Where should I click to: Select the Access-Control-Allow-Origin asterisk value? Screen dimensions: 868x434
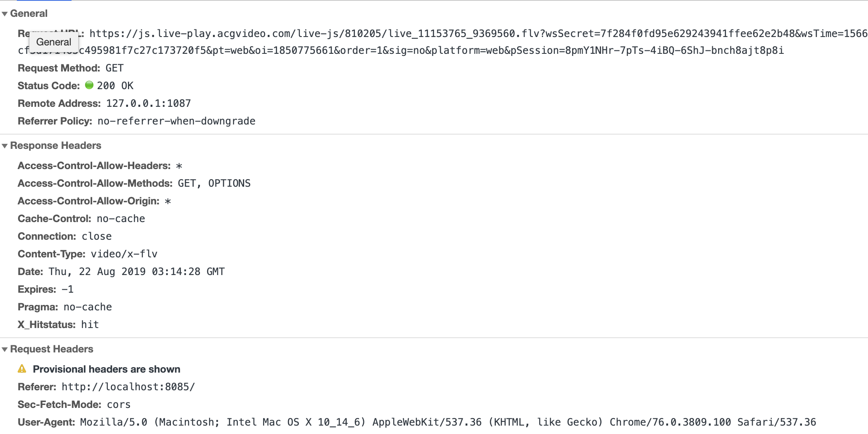168,201
